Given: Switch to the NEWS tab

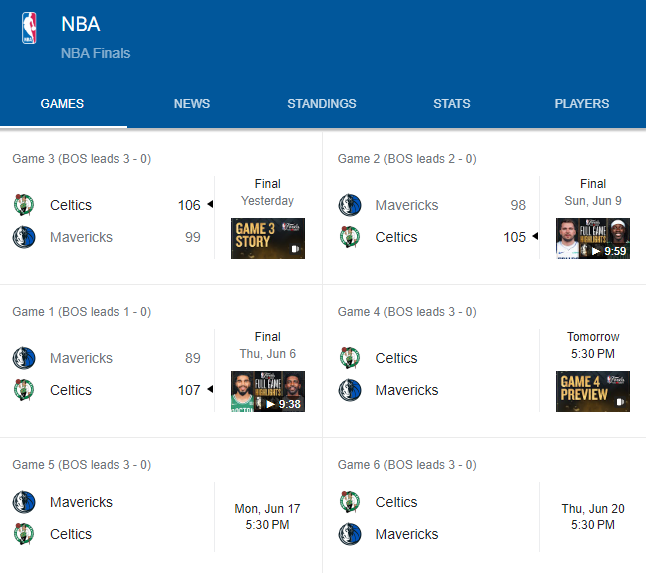Looking at the screenshot, I should 192,104.
